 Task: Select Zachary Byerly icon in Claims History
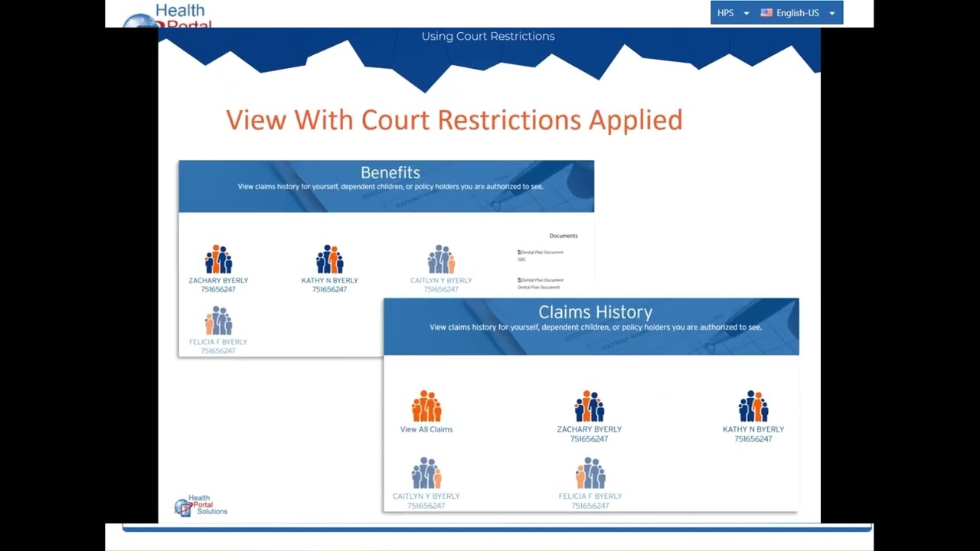tap(590, 406)
